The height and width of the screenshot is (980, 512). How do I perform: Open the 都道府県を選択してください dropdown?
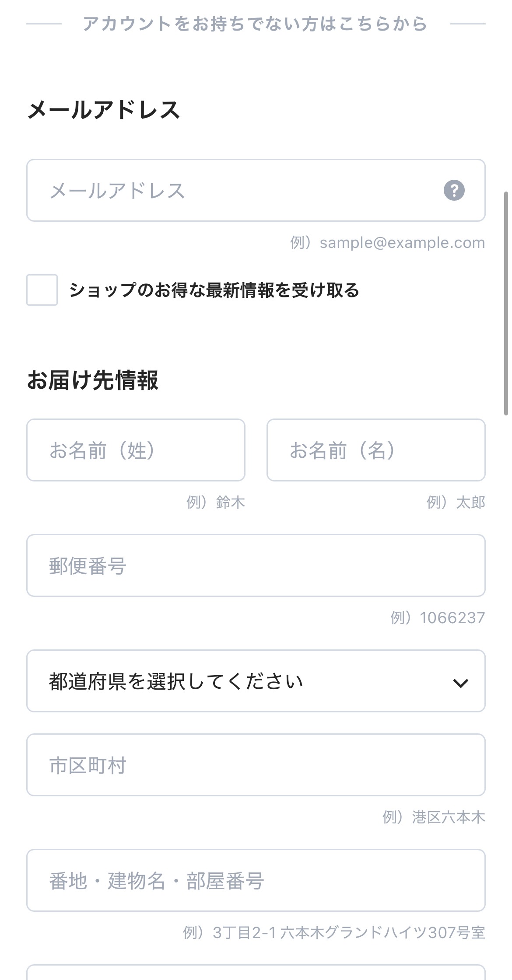pos(256,681)
